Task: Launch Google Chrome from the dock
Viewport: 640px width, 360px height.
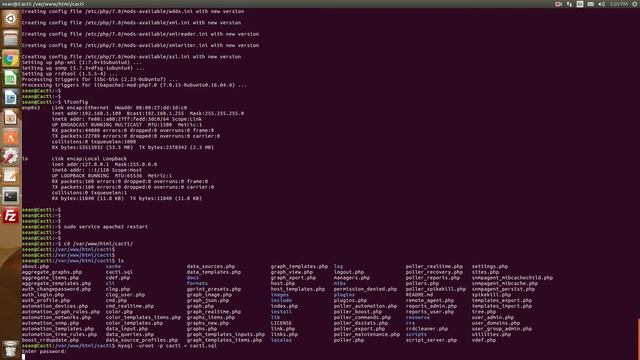Action: tap(11, 58)
